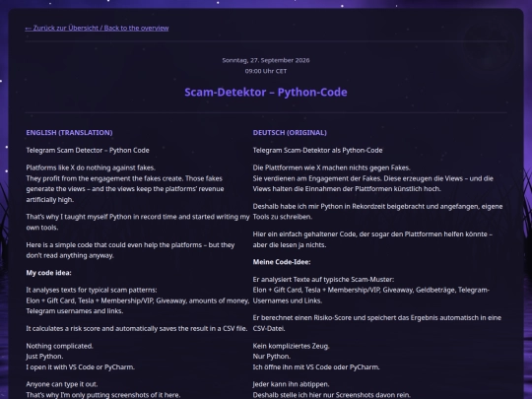Open the 'Zurück zur Übersicht / Back to the overview' link
This screenshot has width=532, height=399.
(97, 29)
